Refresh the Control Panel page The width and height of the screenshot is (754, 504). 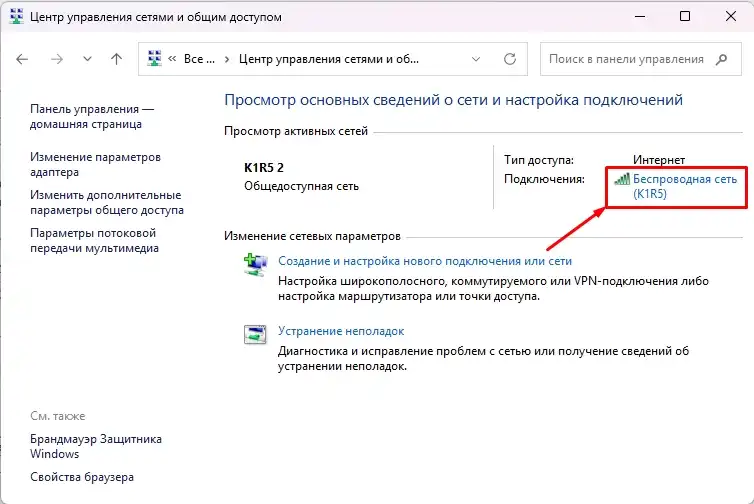click(x=510, y=59)
